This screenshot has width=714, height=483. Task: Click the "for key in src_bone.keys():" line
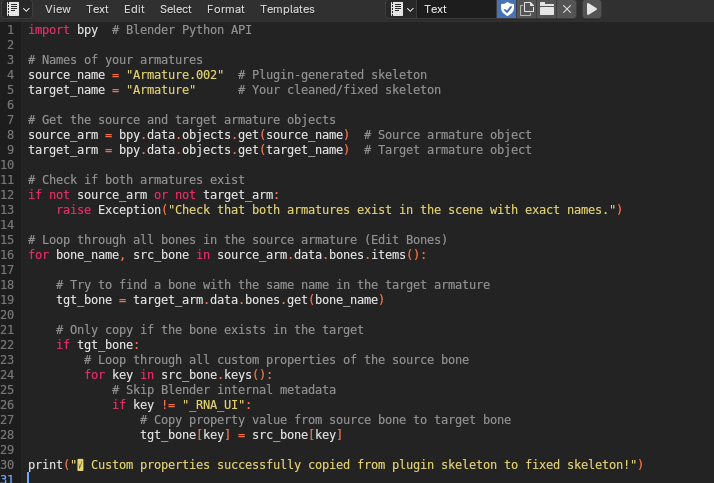[x=178, y=375]
